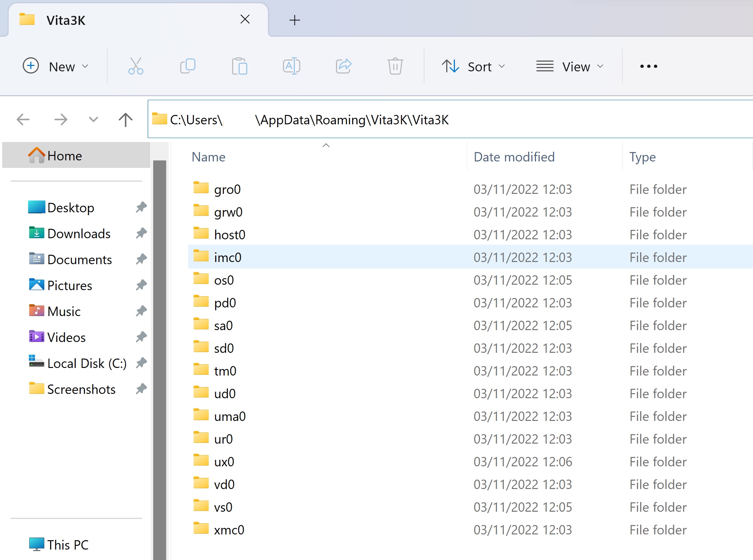Close the Vita3K tab
Screen dimensions: 753x560
[x=245, y=19]
